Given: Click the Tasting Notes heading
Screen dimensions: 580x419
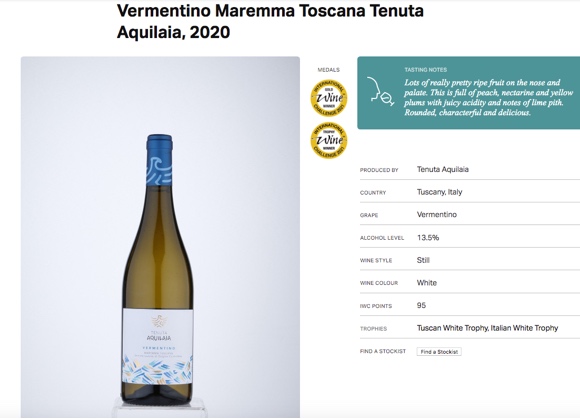Looking at the screenshot, I should (x=425, y=70).
